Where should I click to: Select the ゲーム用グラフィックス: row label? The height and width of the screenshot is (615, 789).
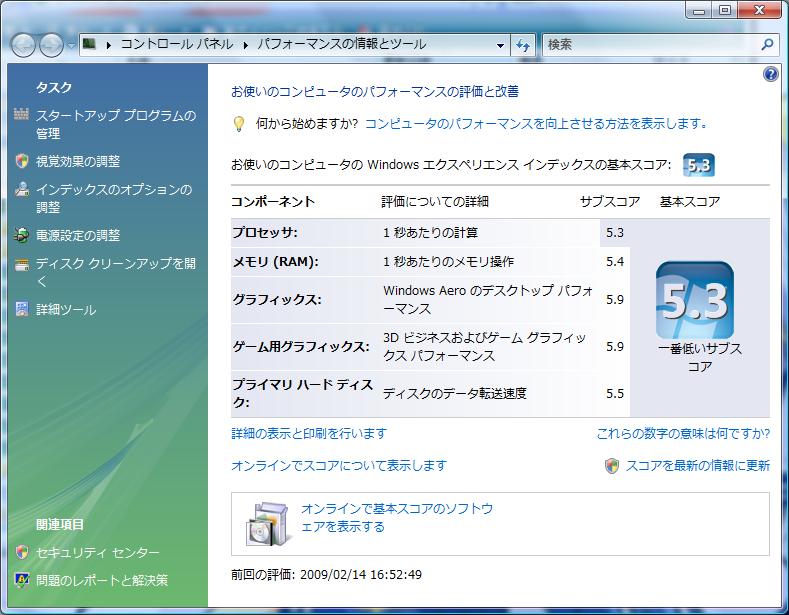coord(301,347)
